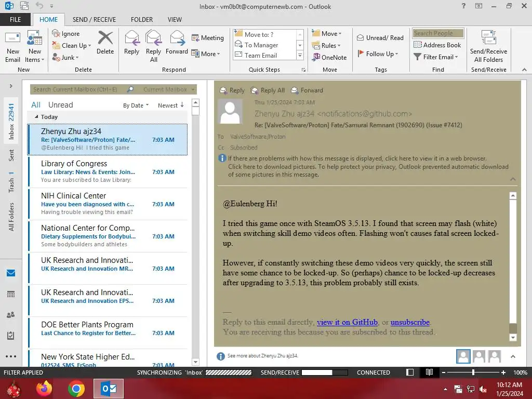Open the FILE tab
532x399 pixels.
[15, 19]
